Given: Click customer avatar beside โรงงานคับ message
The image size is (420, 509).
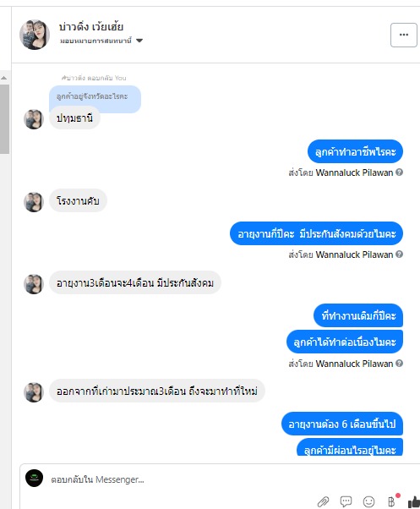Looking at the screenshot, I should pyautogui.click(x=34, y=201).
